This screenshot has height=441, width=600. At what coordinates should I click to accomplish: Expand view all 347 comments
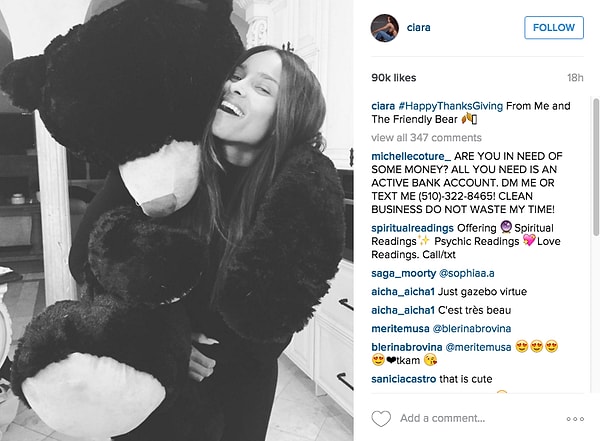point(426,137)
